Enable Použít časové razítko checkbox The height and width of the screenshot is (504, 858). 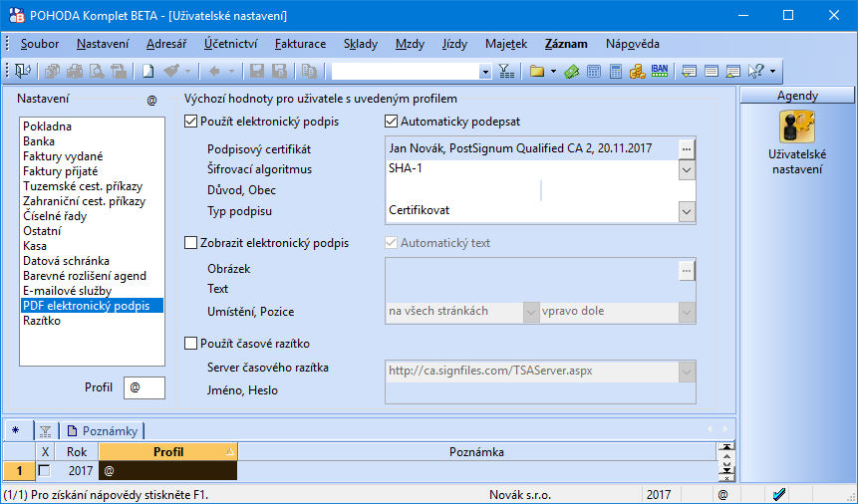(190, 344)
